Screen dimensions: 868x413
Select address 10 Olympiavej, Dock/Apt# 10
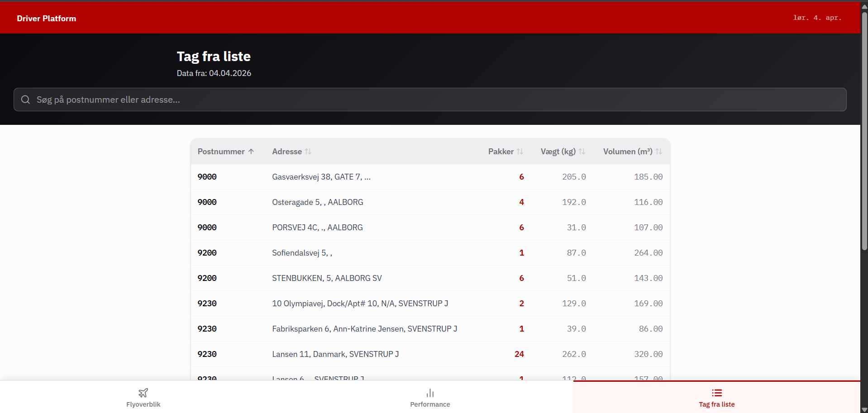pos(360,304)
